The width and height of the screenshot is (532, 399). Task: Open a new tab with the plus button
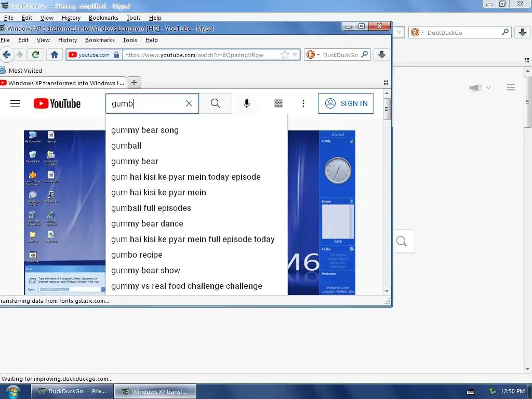coord(134,83)
